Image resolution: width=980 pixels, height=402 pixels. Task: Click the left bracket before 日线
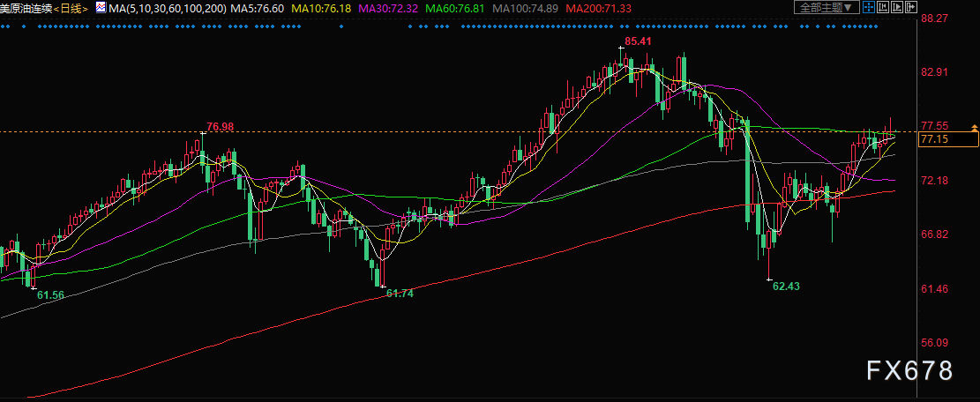[x=56, y=8]
